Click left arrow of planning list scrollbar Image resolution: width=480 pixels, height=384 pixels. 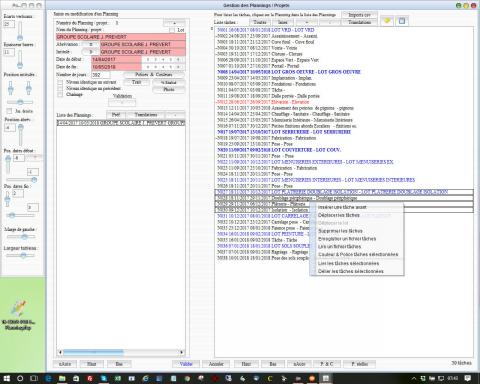[x=60, y=352]
